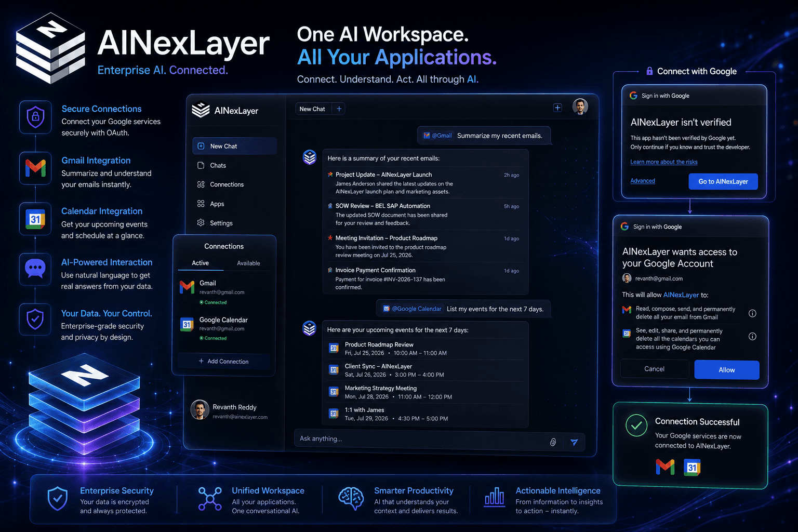Open the user avatar at top right
798x532 pixels.
(x=580, y=107)
